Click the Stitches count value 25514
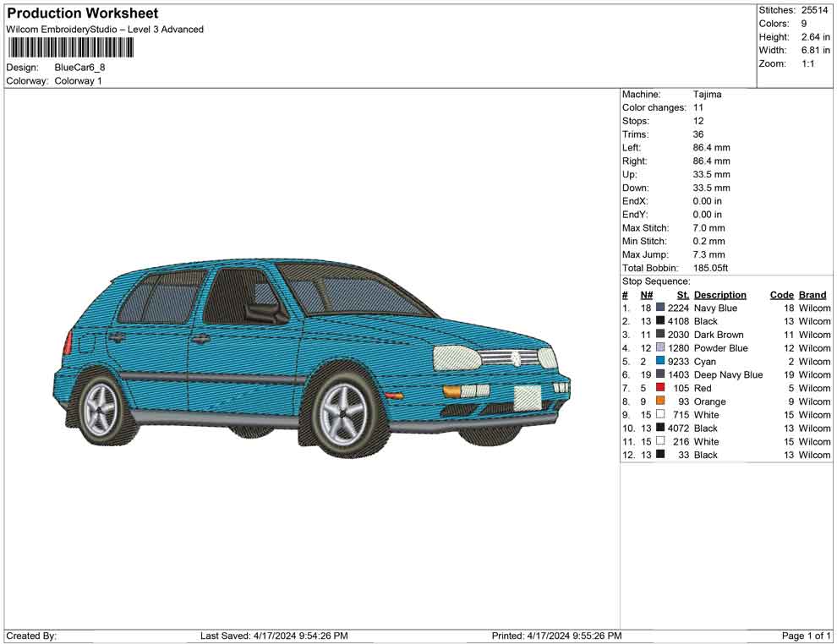This screenshot has width=837, height=644. click(x=815, y=10)
